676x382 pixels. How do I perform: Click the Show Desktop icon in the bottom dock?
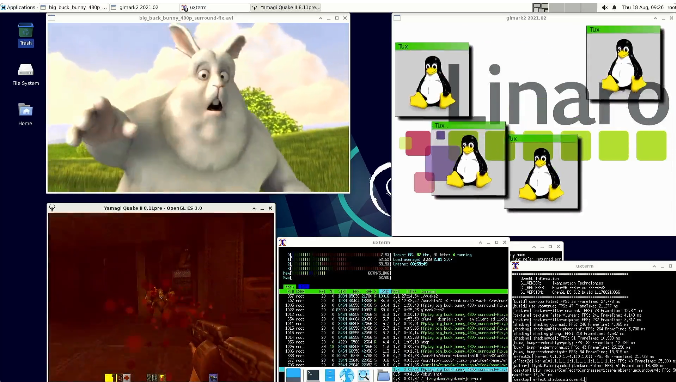point(293,375)
